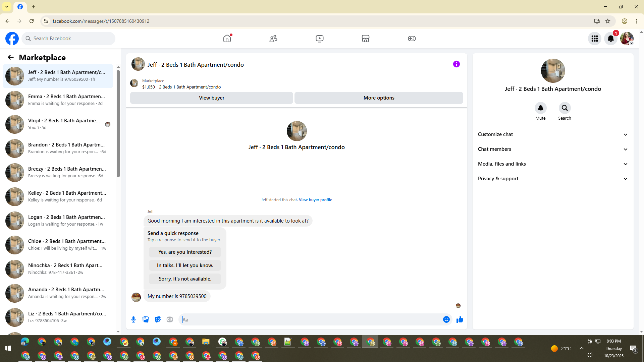Toggle the purple conversation info panel
Screen dimensions: 644x362
click(x=456, y=64)
